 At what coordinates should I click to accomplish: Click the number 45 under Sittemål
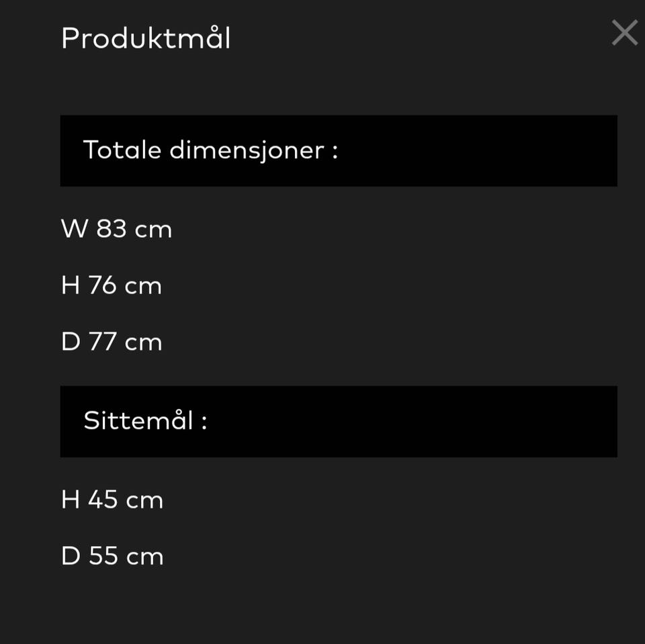(x=103, y=500)
